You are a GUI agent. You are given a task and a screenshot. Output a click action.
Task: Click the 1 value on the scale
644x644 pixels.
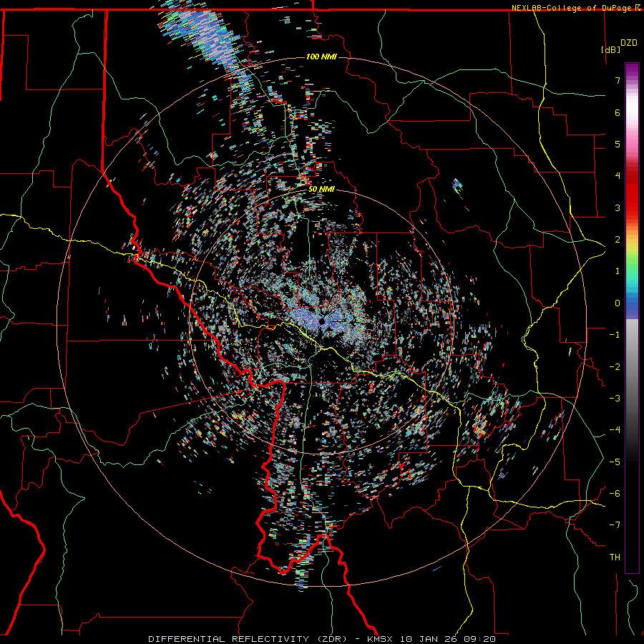point(618,271)
